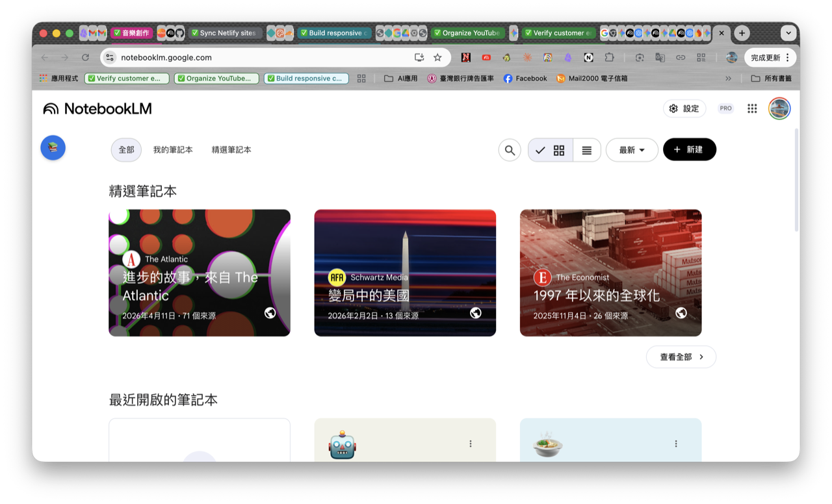
Task: Go back in browser history
Action: coord(44,57)
